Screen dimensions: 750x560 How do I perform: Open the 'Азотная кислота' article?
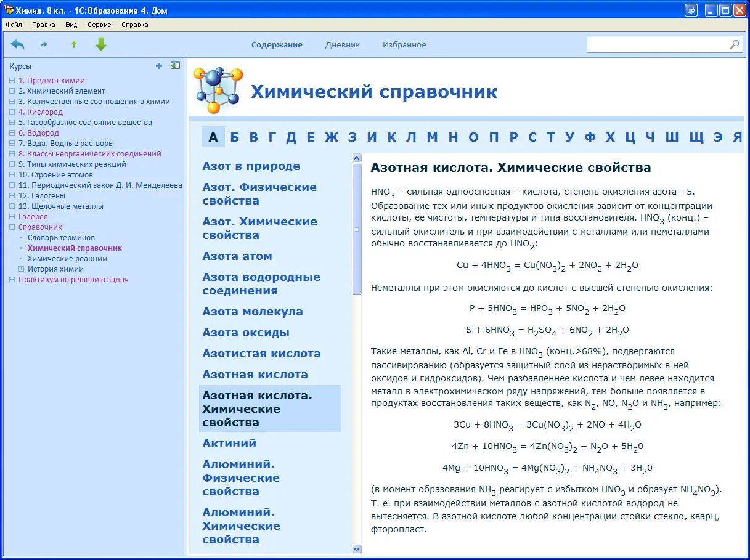click(255, 375)
